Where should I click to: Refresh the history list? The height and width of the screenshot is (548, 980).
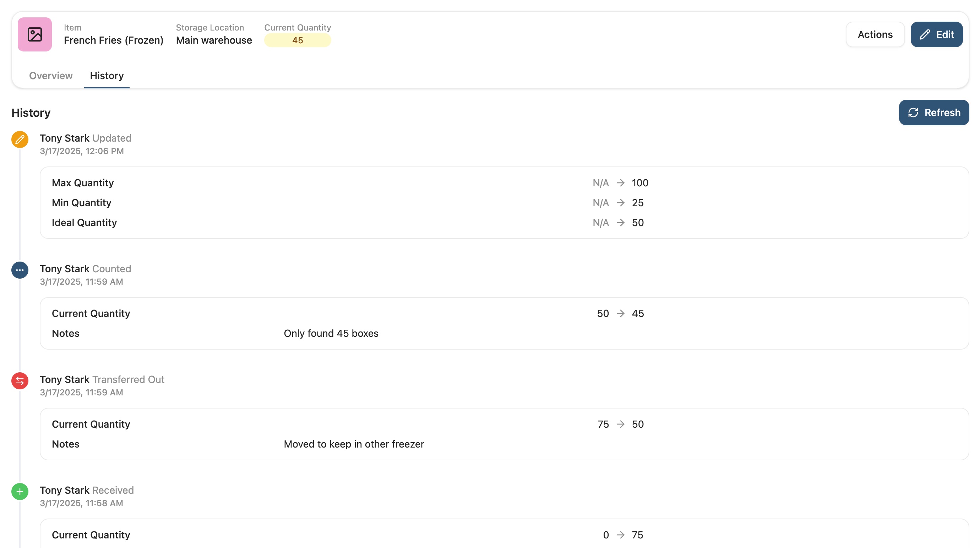coord(933,113)
